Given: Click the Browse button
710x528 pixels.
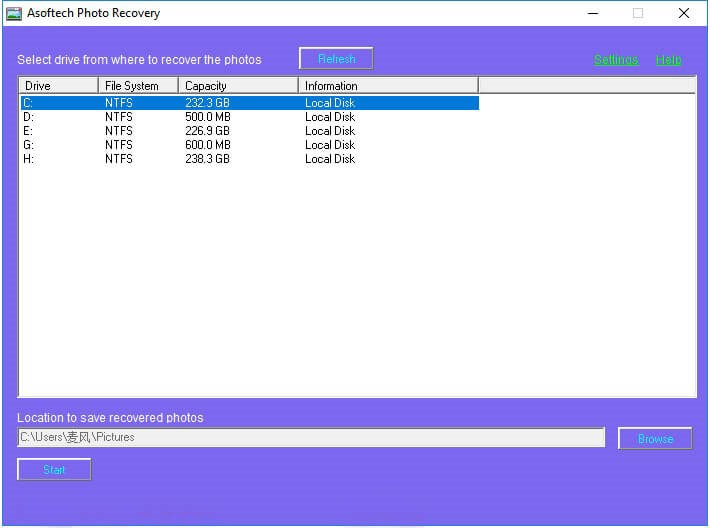Looking at the screenshot, I should [655, 438].
